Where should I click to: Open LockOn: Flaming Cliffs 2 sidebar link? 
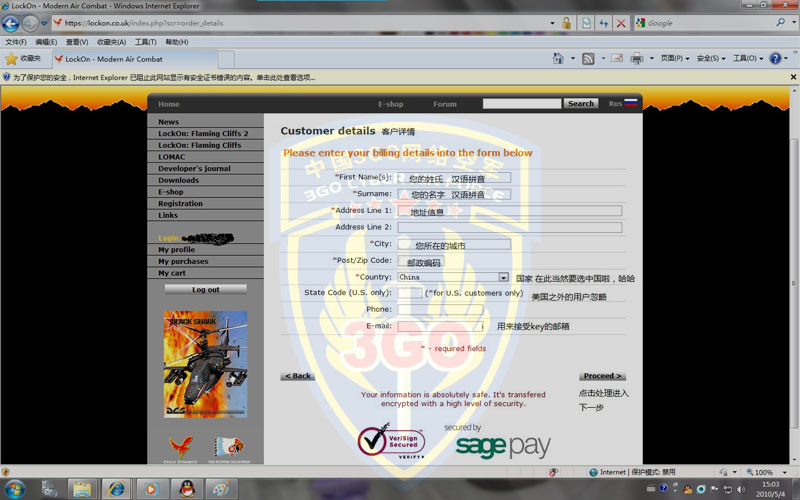205,134
